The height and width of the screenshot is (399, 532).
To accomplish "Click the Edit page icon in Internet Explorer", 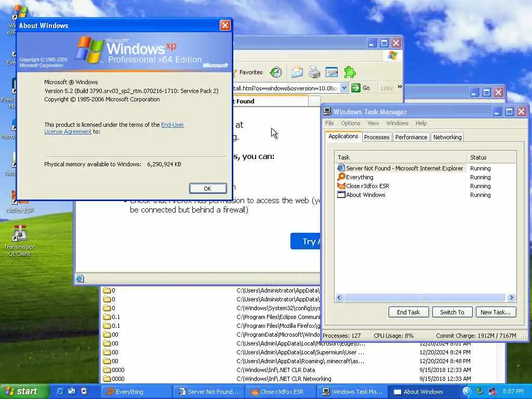I will point(331,72).
